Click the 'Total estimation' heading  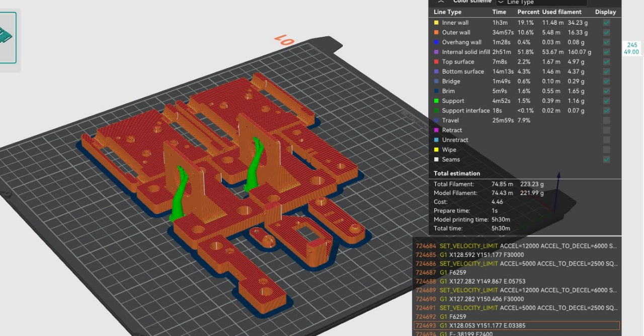pos(457,173)
